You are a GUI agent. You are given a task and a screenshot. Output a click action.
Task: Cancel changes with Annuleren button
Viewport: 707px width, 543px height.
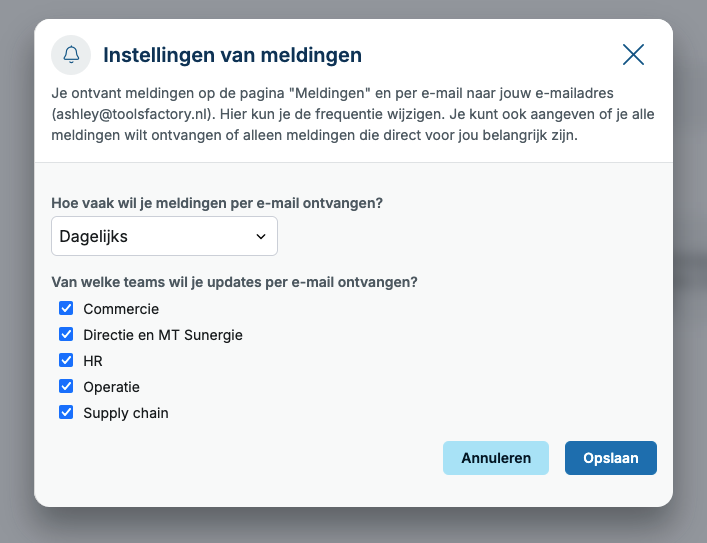496,458
